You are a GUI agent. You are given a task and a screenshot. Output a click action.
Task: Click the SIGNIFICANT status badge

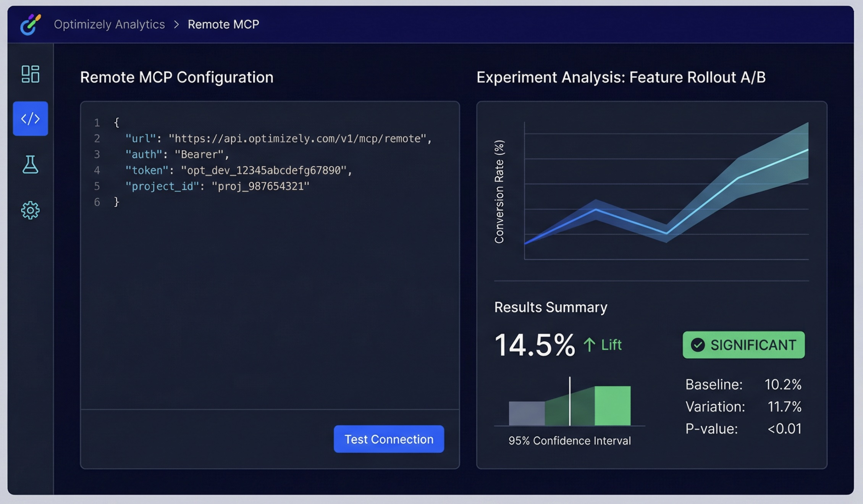click(743, 345)
